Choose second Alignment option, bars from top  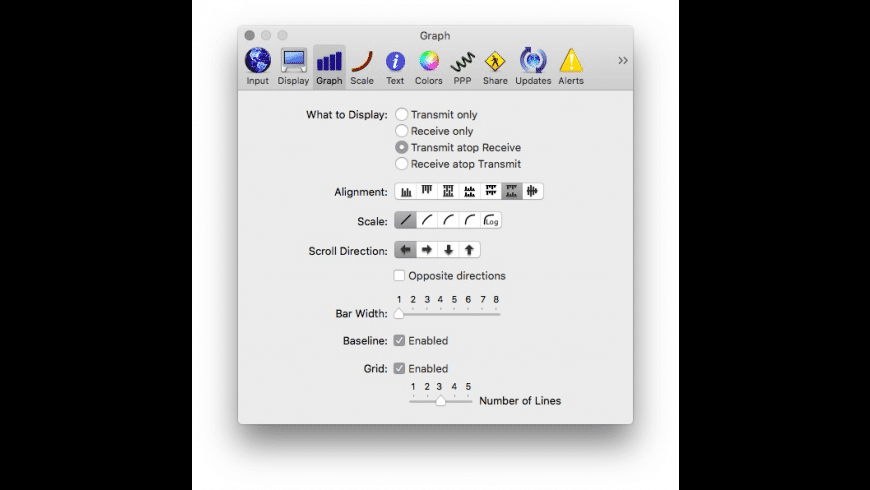(427, 191)
